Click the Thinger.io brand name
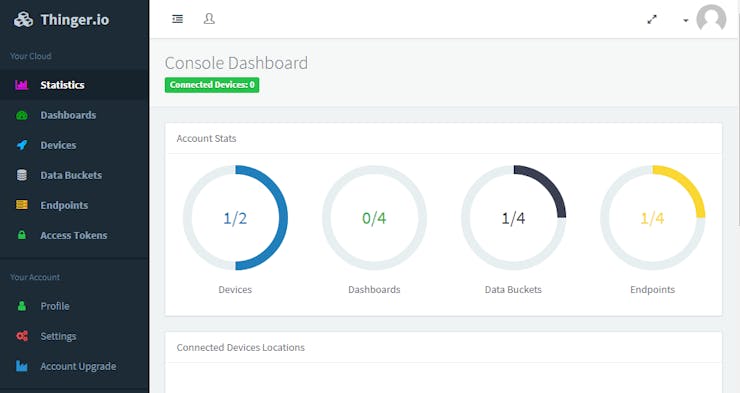 (x=75, y=20)
